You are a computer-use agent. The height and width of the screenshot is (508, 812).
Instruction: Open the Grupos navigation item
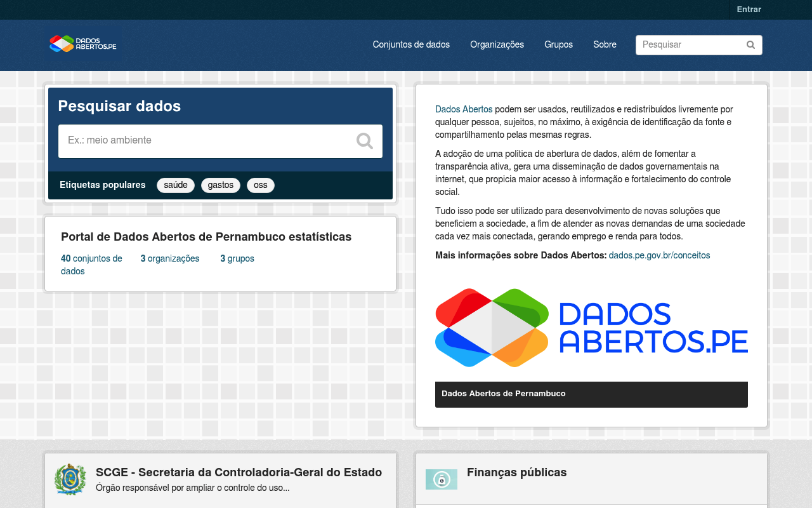558,45
